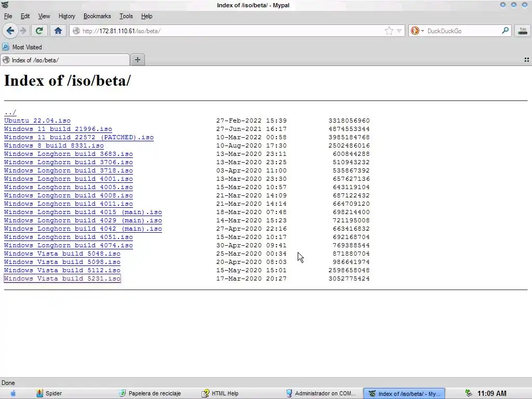Click Windows Vista build 5048.iso
This screenshot has height=399, width=532.
tap(62, 254)
